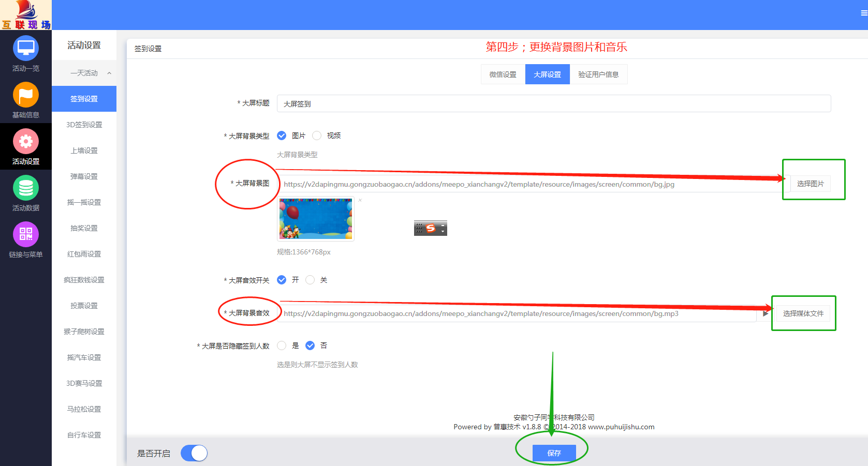The width and height of the screenshot is (868, 466).
Task: Open the 基础信息 flag icon
Action: (26, 95)
